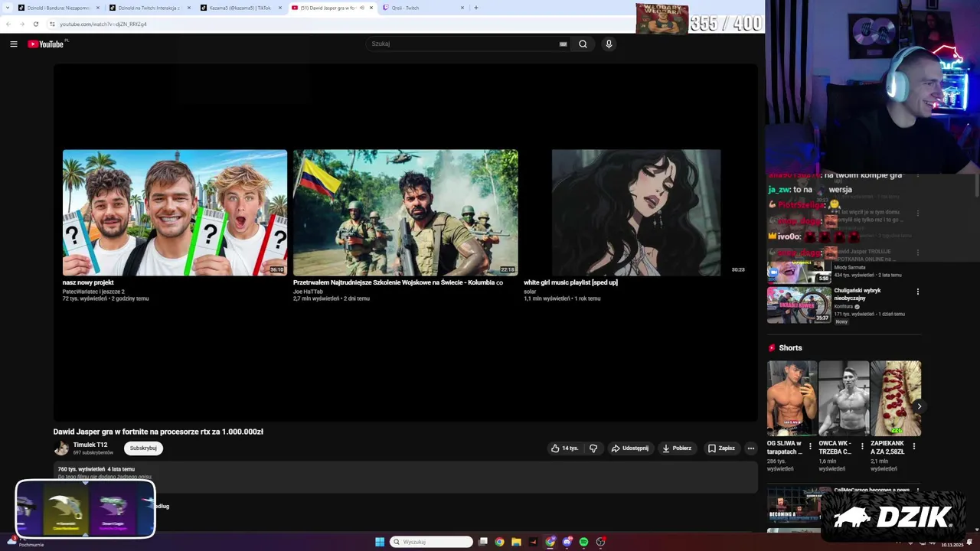Open Timulek T12 channel avatar
This screenshot has width=980, height=551.
point(61,448)
